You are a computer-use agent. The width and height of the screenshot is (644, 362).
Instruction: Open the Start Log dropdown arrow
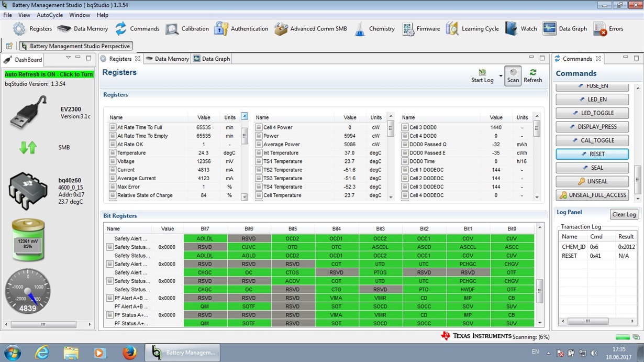[x=500, y=76]
